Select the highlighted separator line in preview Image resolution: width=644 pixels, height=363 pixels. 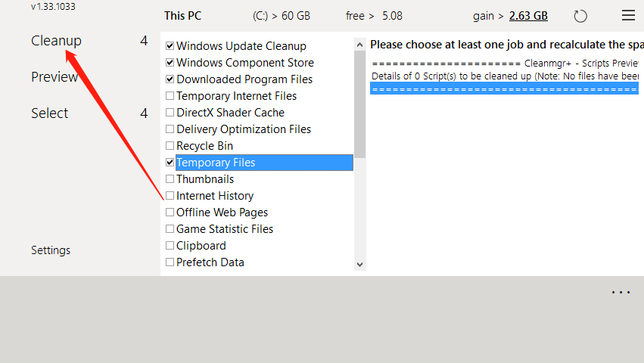[x=503, y=88]
